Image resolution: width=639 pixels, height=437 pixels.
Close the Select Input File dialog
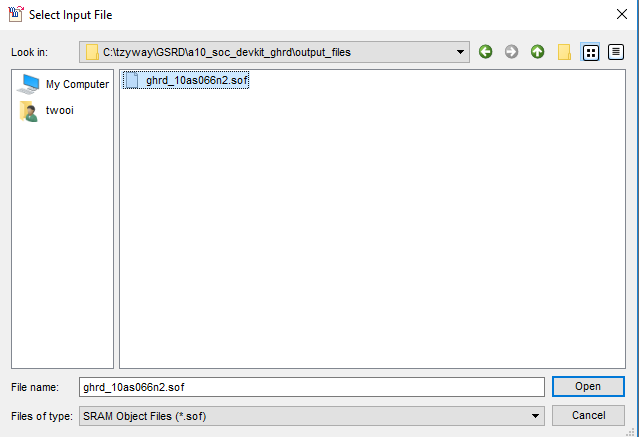click(x=622, y=14)
